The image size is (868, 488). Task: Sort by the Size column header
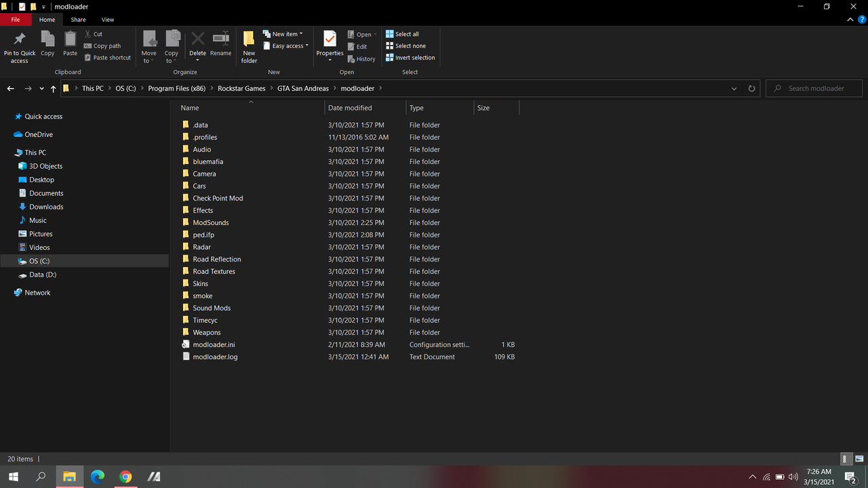click(496, 108)
